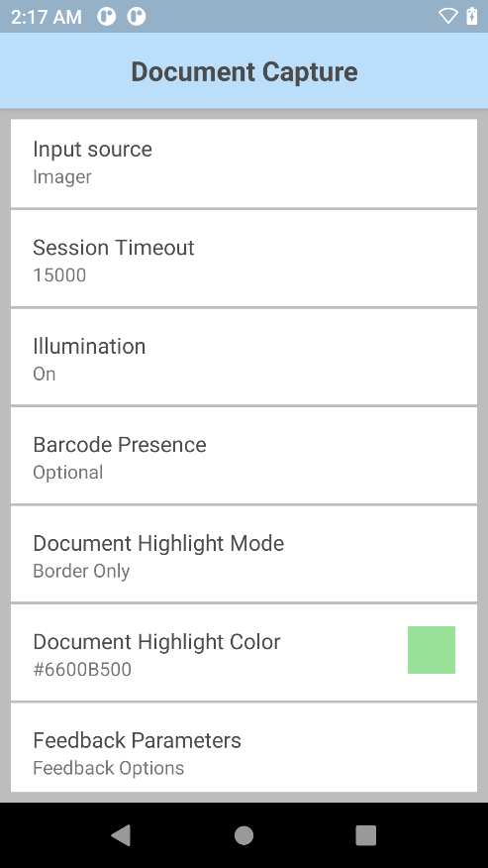Tap the second notification icon in status bar
Image resolution: width=488 pixels, height=868 pixels.
137,17
